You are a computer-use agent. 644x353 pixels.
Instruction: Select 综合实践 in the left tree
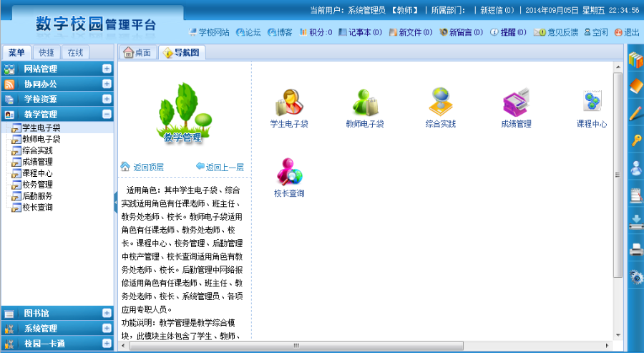click(x=37, y=150)
